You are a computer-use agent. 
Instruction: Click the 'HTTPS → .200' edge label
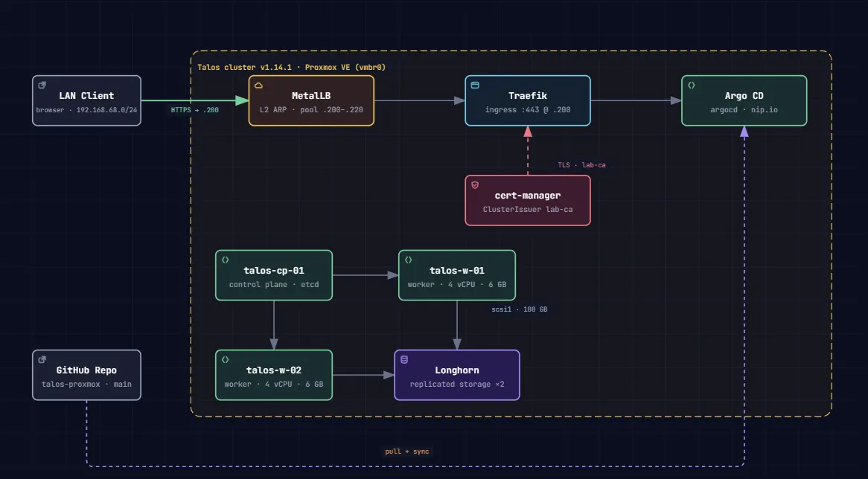click(195, 110)
